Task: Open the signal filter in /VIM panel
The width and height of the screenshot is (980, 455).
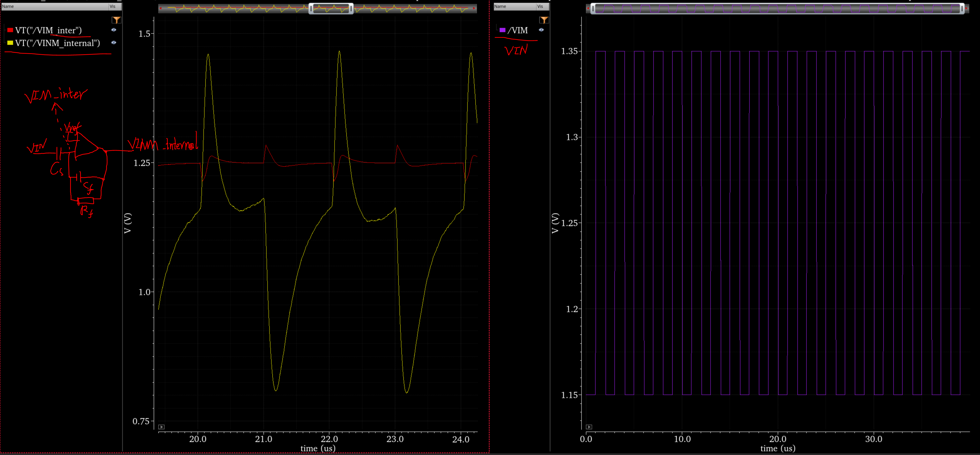Action: point(544,20)
